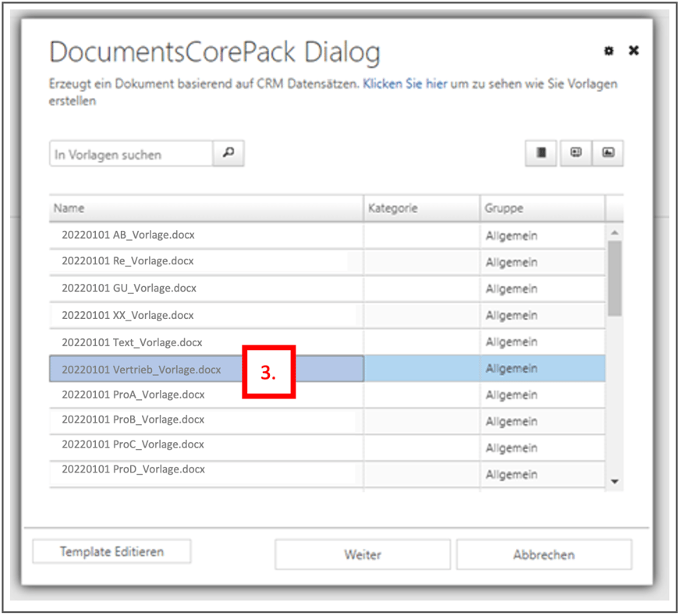Open the 'Klicken Sie hier' link

(405, 83)
